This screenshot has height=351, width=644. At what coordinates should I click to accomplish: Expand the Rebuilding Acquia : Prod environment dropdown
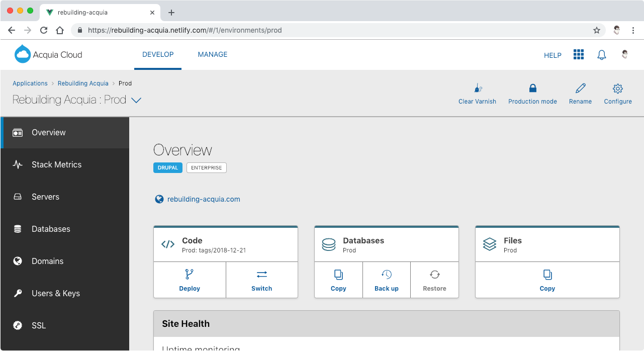pos(136,100)
